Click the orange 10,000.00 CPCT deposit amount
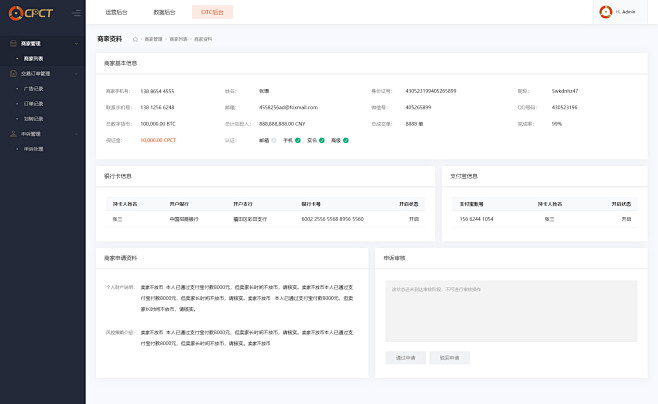 158,141
